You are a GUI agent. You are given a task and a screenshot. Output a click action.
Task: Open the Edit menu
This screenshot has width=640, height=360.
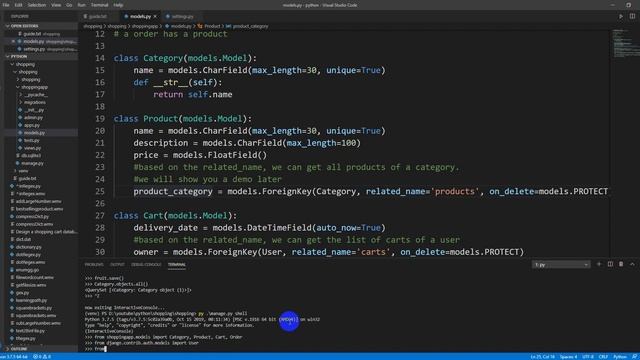[18, 5]
